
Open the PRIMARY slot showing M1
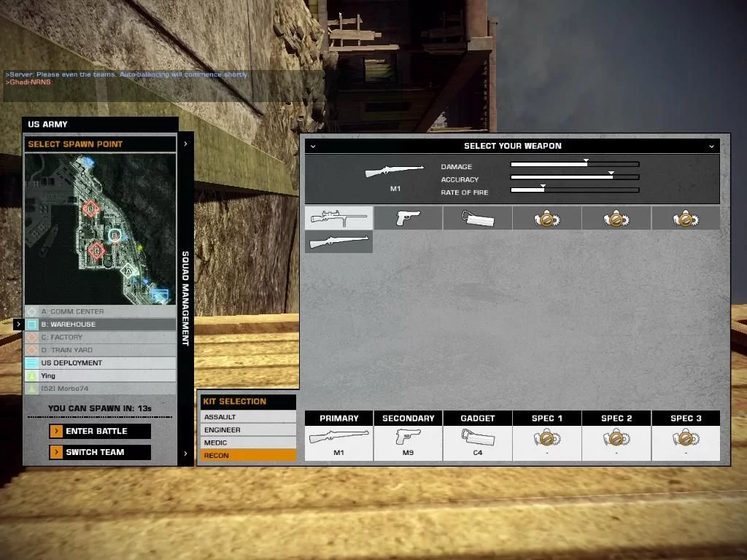(x=338, y=436)
